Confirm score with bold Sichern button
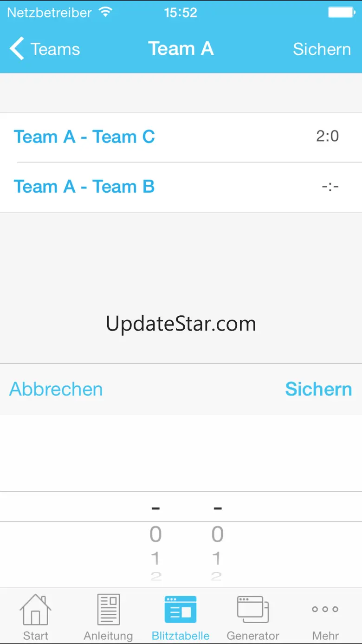Image resolution: width=362 pixels, height=644 pixels. (x=318, y=389)
